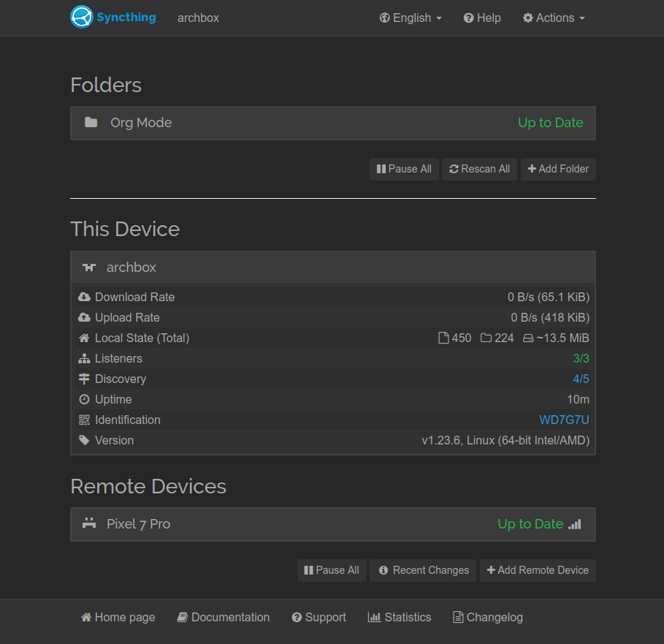
Task: Pause all remote devices
Action: pyautogui.click(x=332, y=570)
